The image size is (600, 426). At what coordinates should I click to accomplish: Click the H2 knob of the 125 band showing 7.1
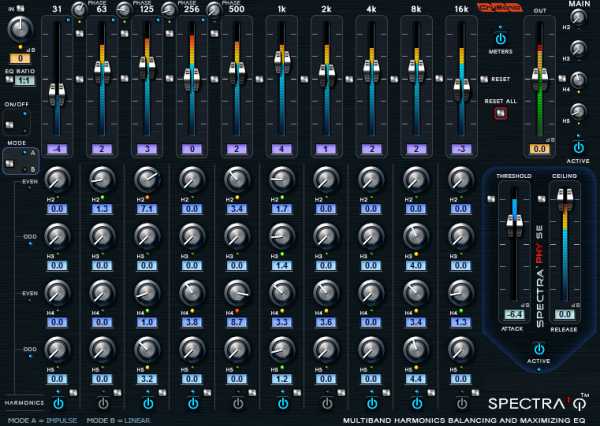(x=147, y=180)
